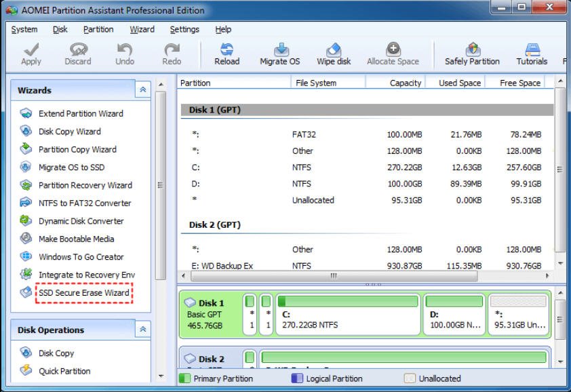Click the Discard toolbar icon
The height and width of the screenshot is (392, 571).
coord(78,50)
